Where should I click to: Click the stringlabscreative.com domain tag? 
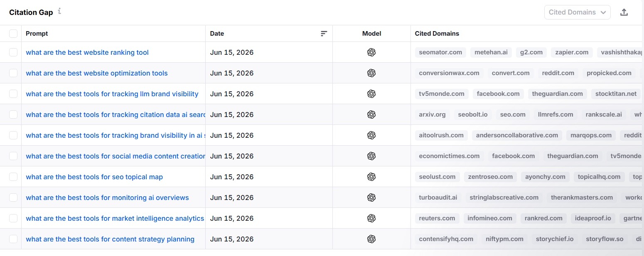[x=504, y=197]
